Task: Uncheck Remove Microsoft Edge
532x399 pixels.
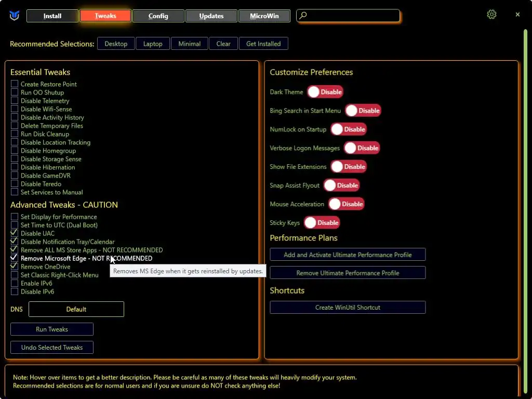Action: [x=14, y=258]
